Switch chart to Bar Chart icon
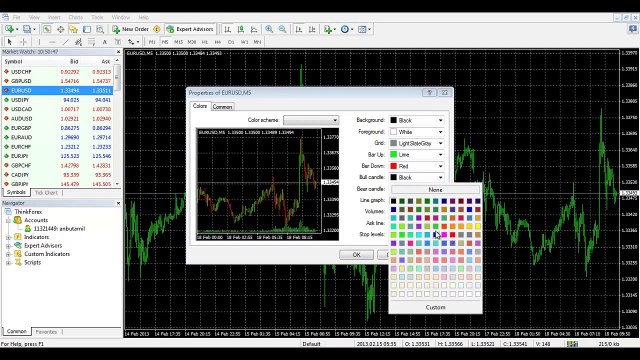 pos(227,29)
